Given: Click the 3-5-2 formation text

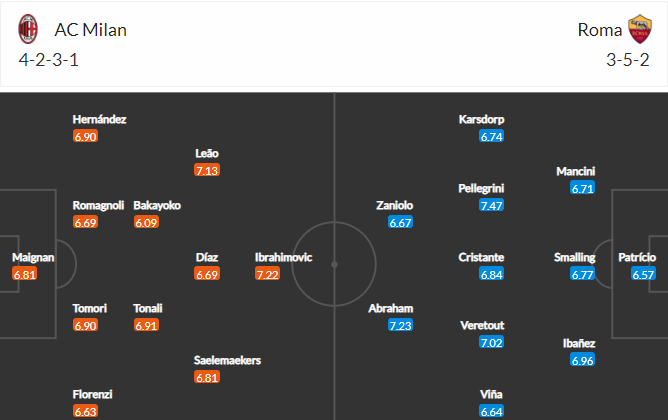Looking at the screenshot, I should [628, 60].
